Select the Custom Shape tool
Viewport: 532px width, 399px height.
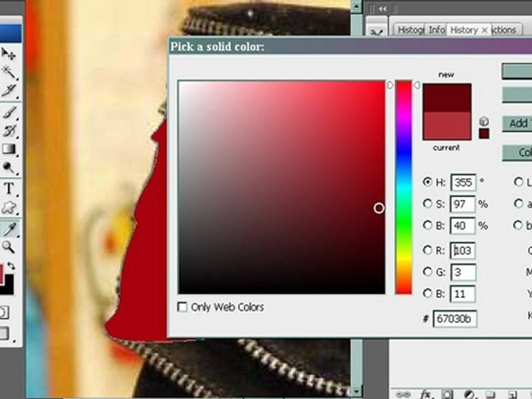click(x=9, y=207)
